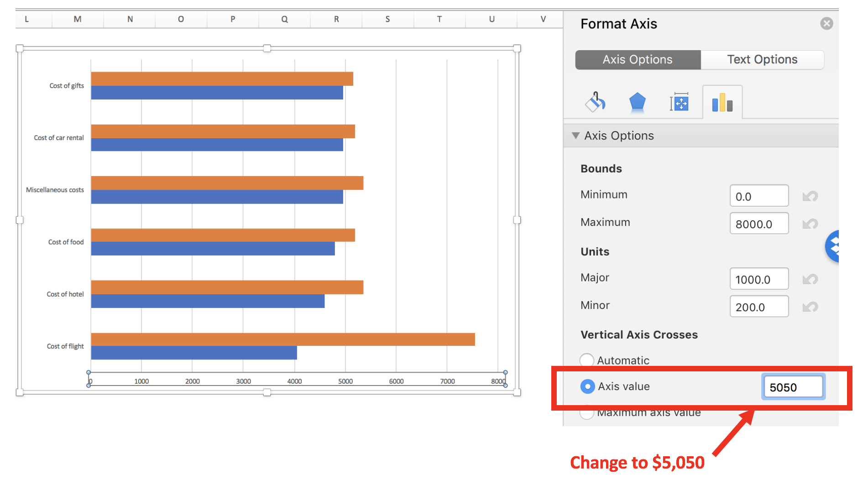
Task: Click the 3000 horizontal axis label
Action: point(244,381)
